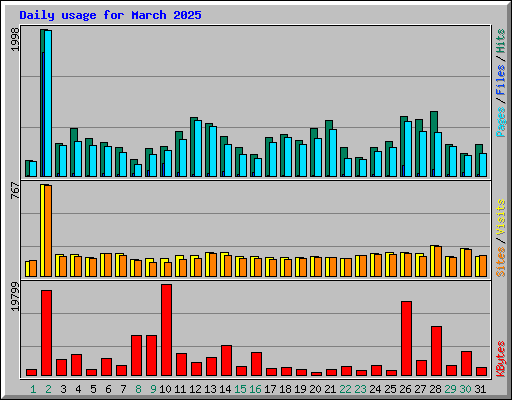Click the orange Sites bar for day 13
Screen dimensions: 512x400
pyautogui.click(x=213, y=265)
